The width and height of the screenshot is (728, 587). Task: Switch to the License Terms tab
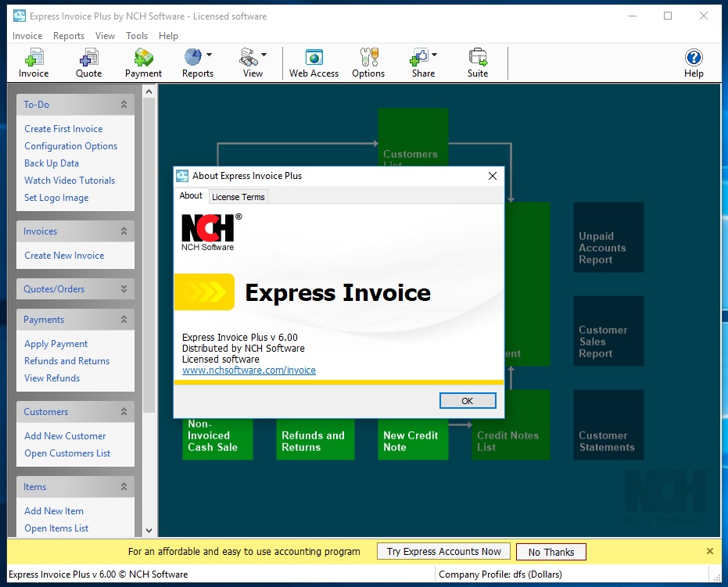(238, 197)
